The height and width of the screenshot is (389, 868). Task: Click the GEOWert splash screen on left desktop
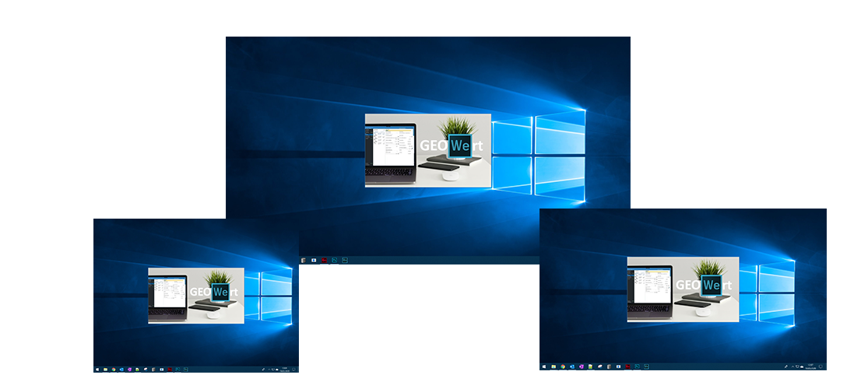(195, 295)
